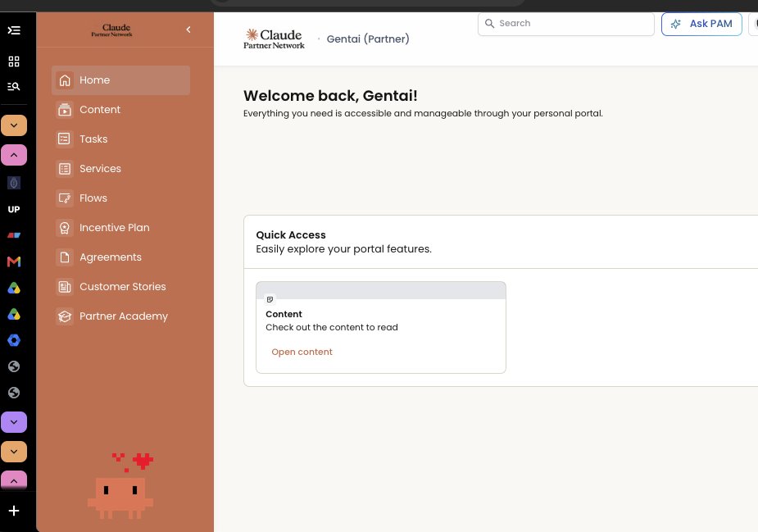Open the second globe tab icon
This screenshot has width=758, height=532.
(x=14, y=393)
